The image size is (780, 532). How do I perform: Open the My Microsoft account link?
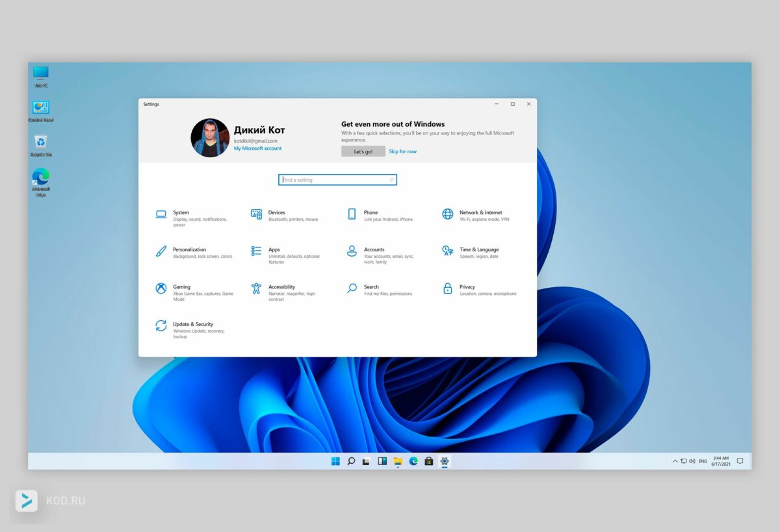click(257, 148)
